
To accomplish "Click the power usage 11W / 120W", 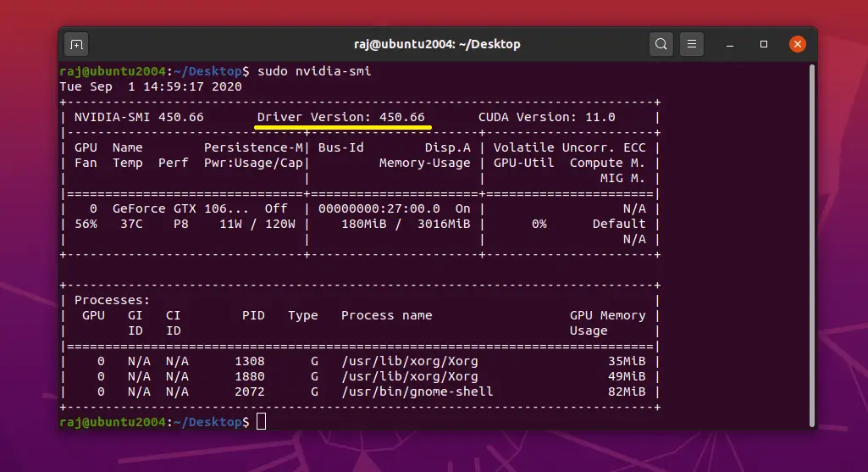I will (x=257, y=224).
